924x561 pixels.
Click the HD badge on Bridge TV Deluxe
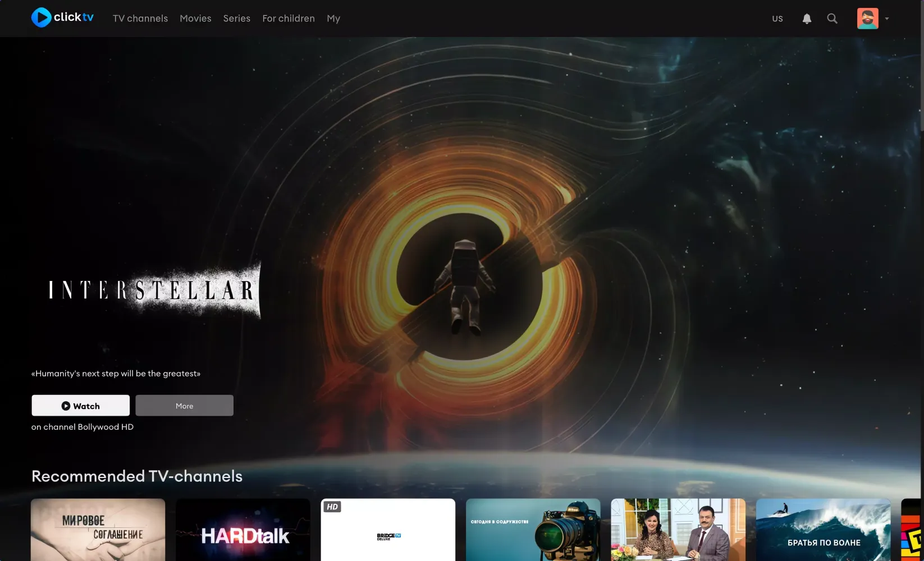tap(332, 506)
